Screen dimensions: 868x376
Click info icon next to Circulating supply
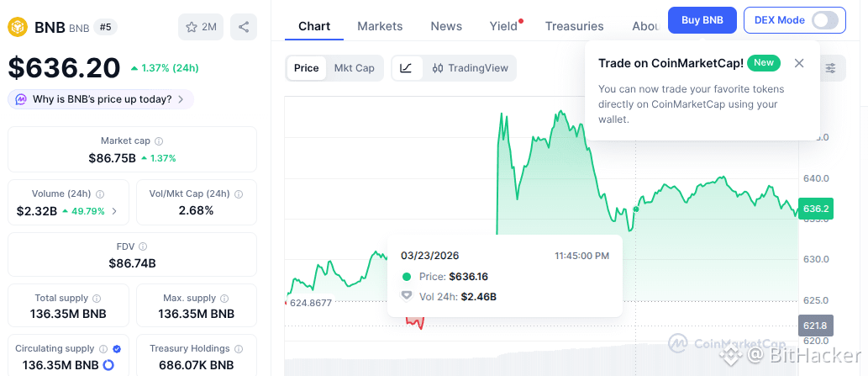(103, 349)
